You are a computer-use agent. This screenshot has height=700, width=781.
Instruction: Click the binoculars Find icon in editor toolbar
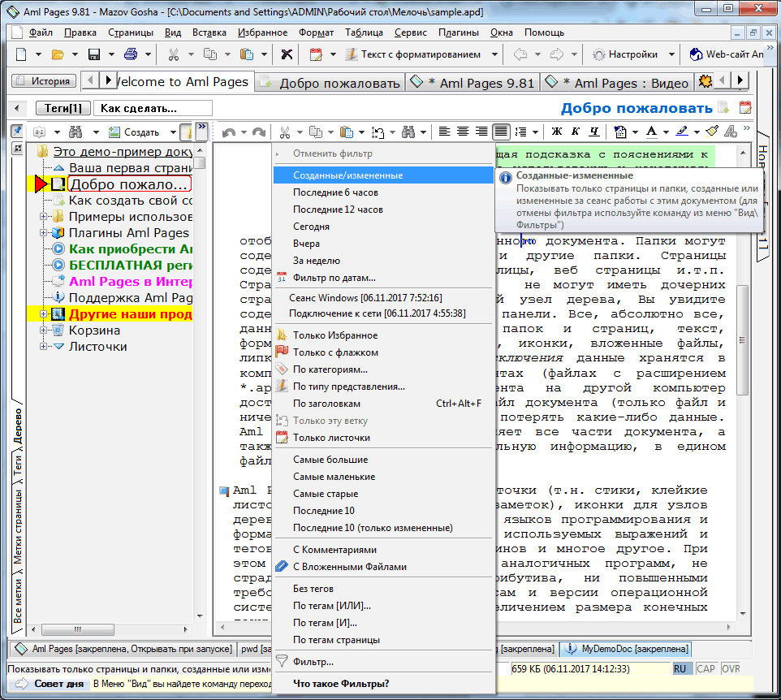tap(408, 132)
